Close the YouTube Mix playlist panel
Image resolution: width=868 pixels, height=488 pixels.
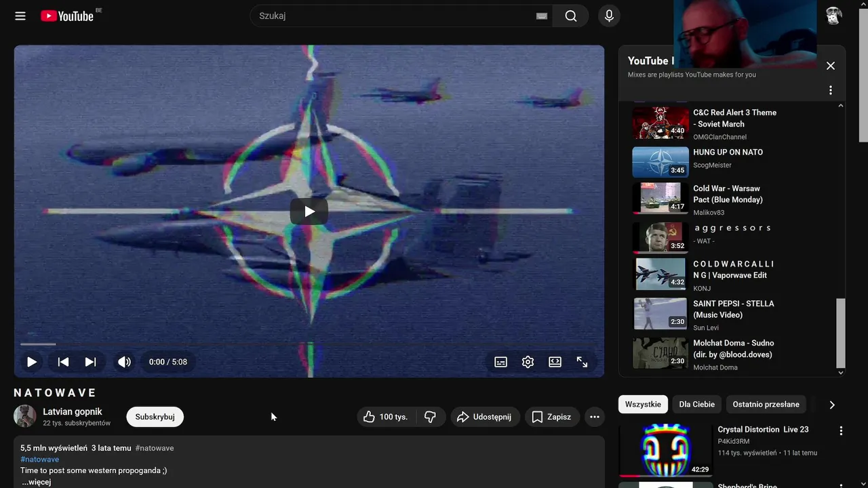[830, 66]
